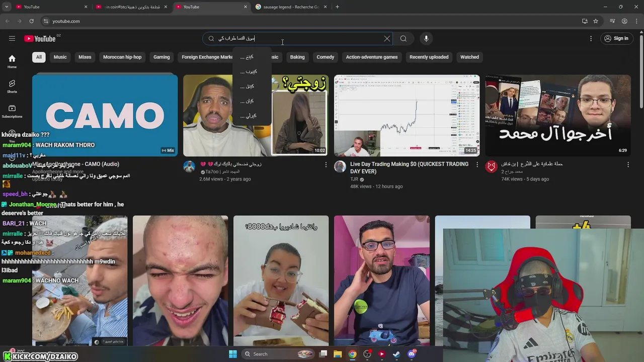Open the Live Day Trading video thumbnail
Image resolution: width=644 pixels, height=362 pixels.
point(407,116)
